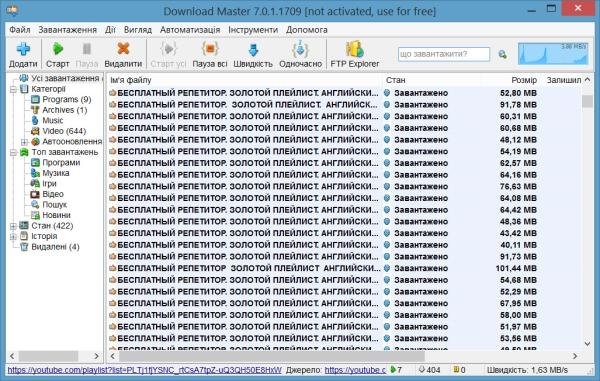This screenshot has width=600, height=381.
Task: Click file list scroll-right arrow
Action: point(575,356)
